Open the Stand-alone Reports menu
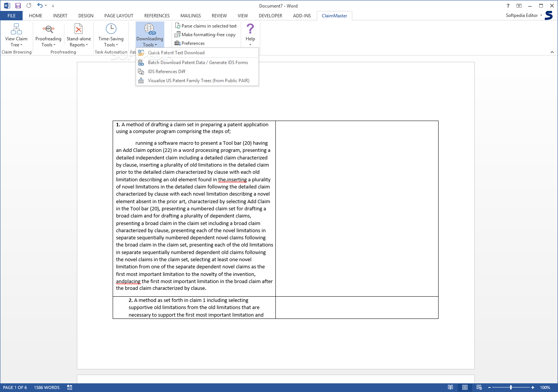The image size is (558, 392). [79, 35]
